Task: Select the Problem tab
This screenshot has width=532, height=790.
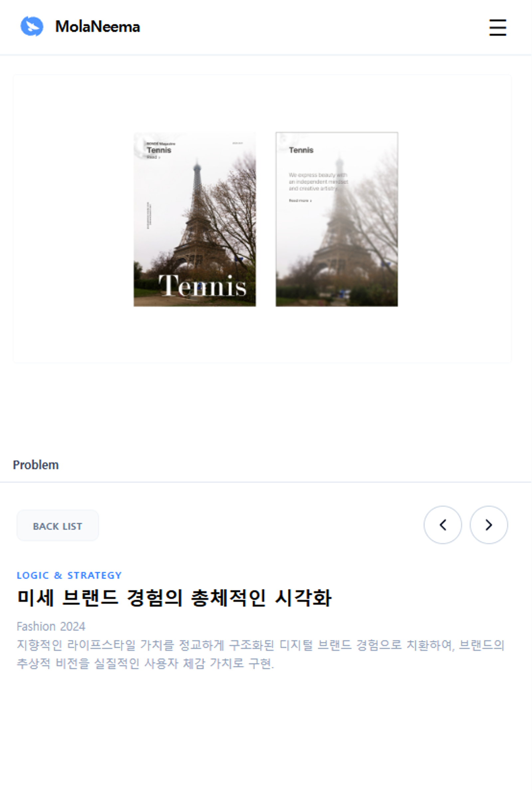Action: [36, 465]
